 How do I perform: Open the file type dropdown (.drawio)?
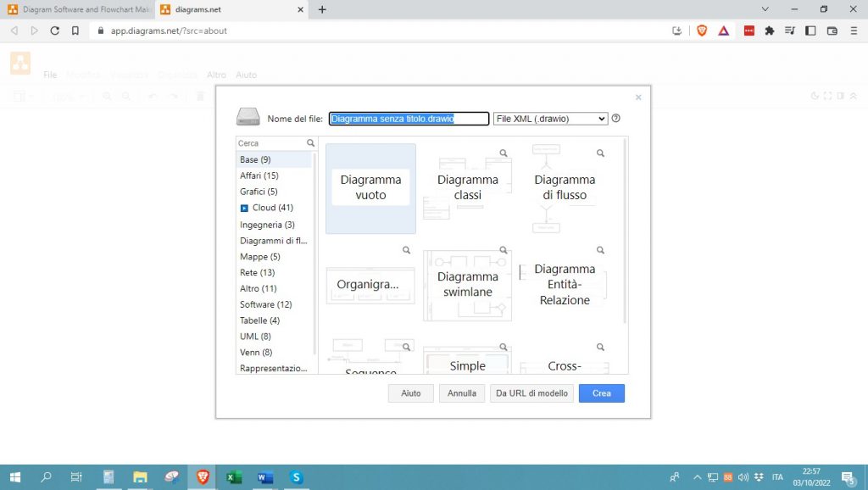click(551, 119)
